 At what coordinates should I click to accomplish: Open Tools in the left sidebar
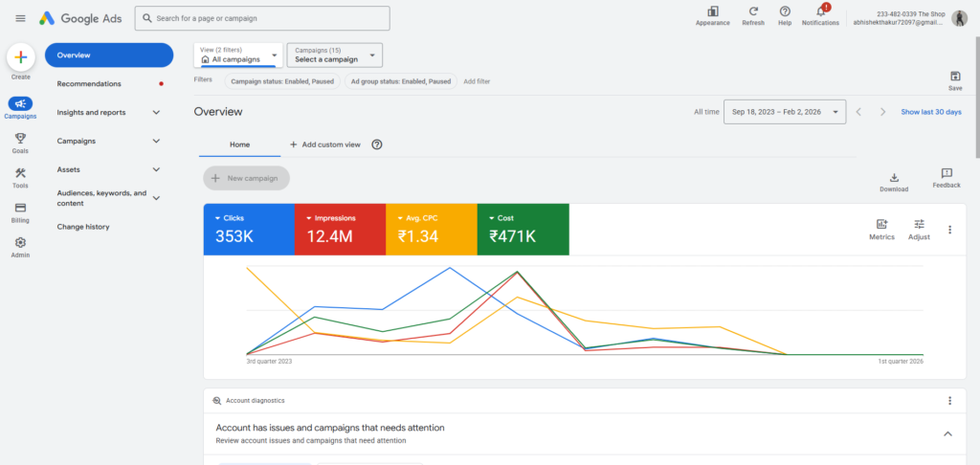(x=20, y=177)
